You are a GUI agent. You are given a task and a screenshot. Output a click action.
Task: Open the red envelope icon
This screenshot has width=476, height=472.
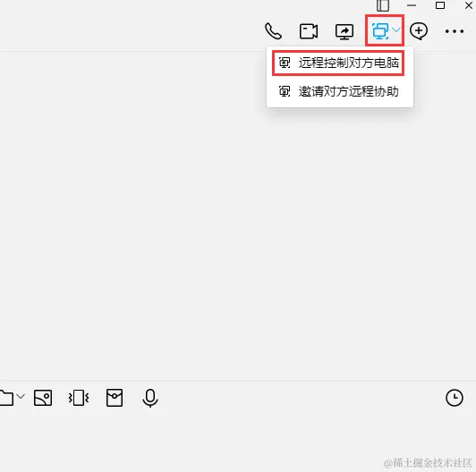(115, 398)
